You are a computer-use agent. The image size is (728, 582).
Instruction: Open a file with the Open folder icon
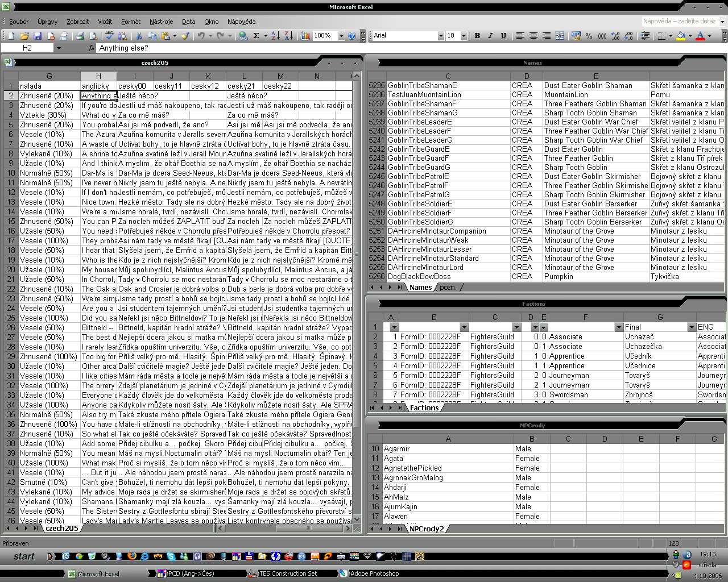point(24,36)
